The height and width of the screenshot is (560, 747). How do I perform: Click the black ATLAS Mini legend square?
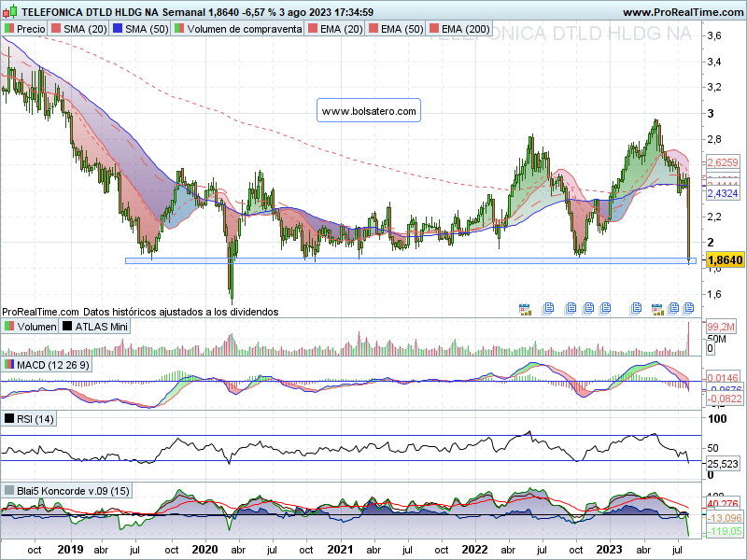tap(66, 327)
